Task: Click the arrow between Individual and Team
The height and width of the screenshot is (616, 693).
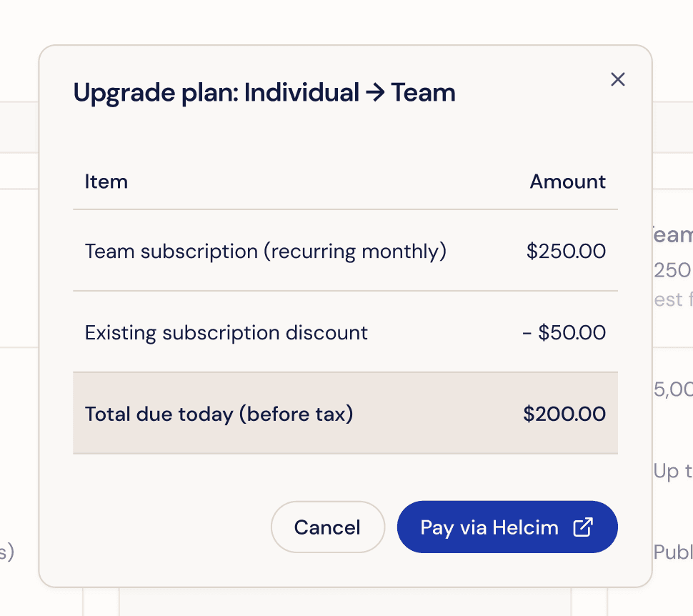Action: tap(374, 93)
